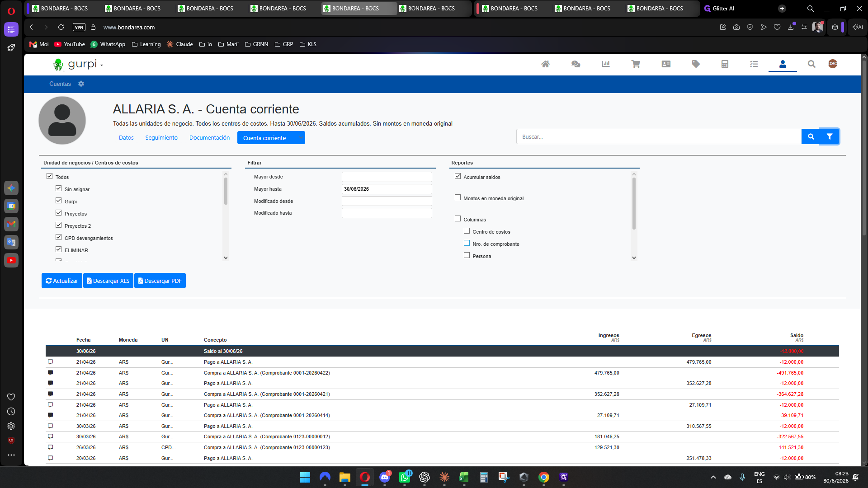Switch to the Documentación tab
Image resolution: width=868 pixels, height=488 pixels.
click(x=209, y=138)
